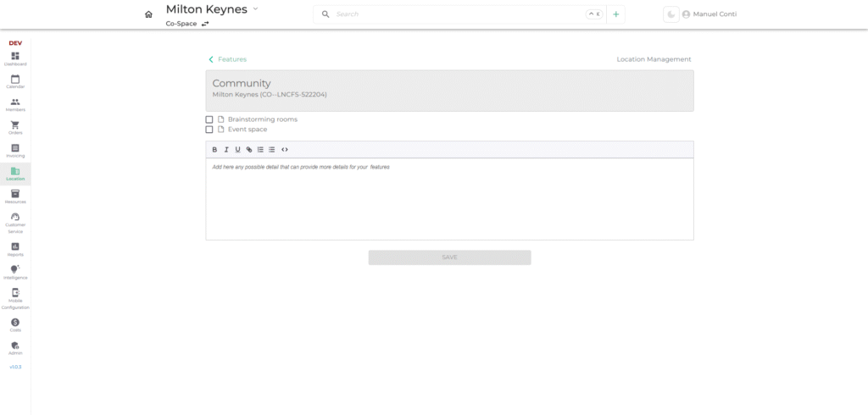Open the Dashboard from the sidebar
This screenshot has height=415, width=868.
15,58
